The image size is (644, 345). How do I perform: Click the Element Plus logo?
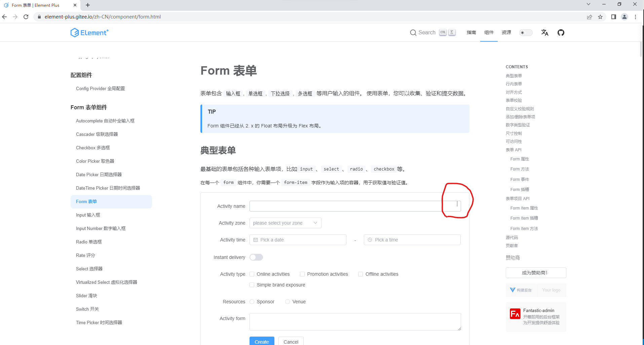[89, 33]
